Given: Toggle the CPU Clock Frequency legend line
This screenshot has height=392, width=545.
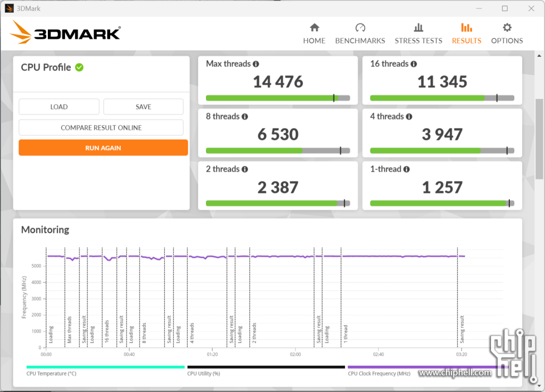Looking at the screenshot, I should pyautogui.click(x=427, y=367).
